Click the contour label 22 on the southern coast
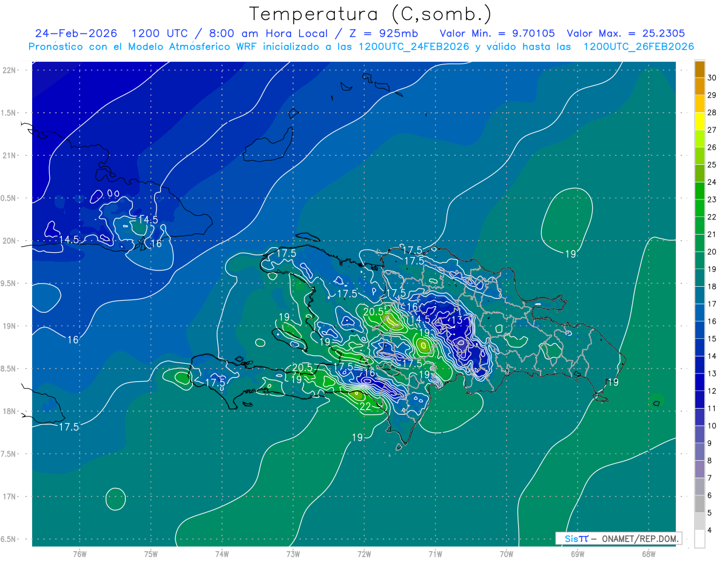728x562 pixels. click(366, 407)
